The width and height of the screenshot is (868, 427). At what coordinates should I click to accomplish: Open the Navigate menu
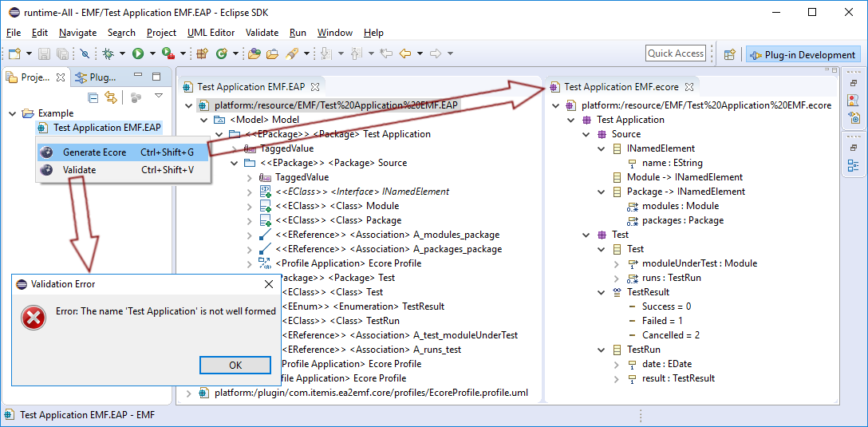pyautogui.click(x=77, y=33)
